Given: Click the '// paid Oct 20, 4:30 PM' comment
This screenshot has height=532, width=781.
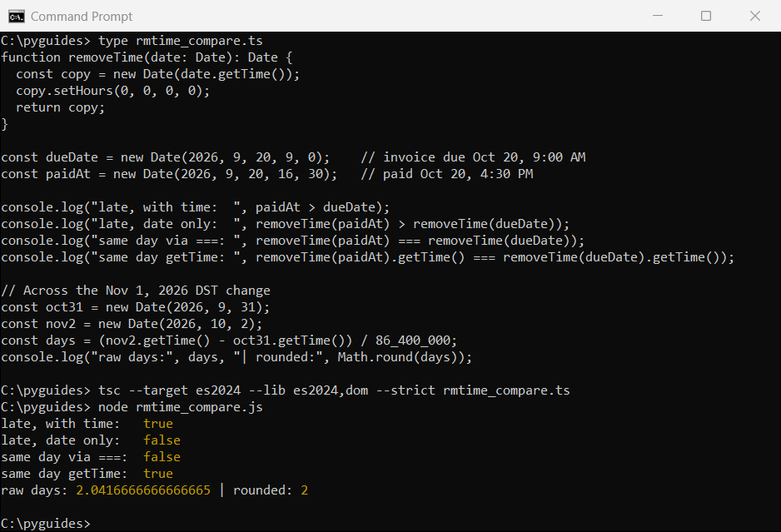Looking at the screenshot, I should pyautogui.click(x=447, y=174).
